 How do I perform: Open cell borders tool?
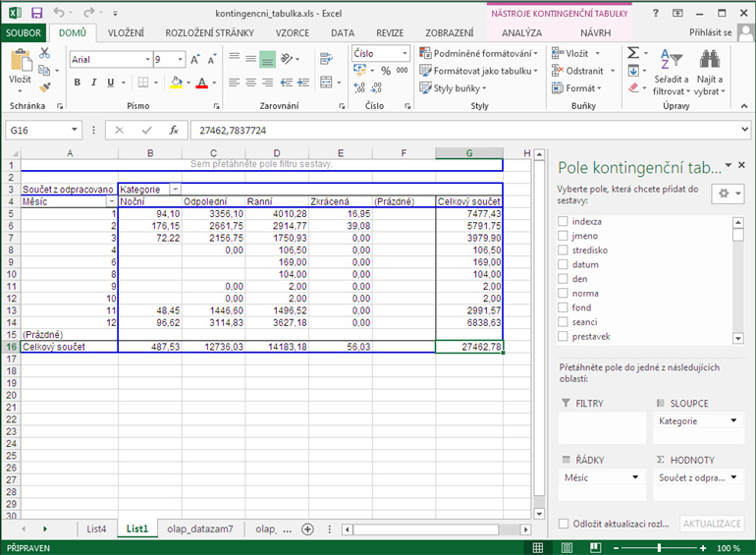pyautogui.click(x=143, y=83)
